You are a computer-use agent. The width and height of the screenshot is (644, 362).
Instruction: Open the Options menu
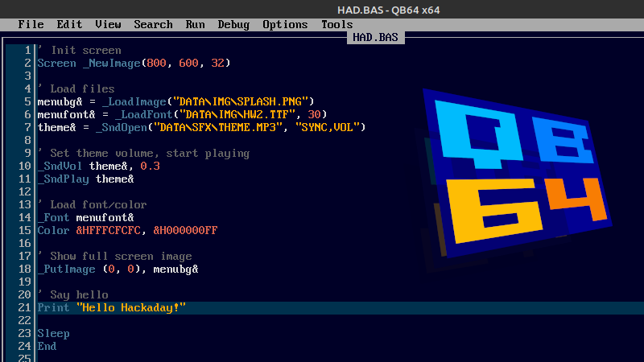(x=285, y=24)
